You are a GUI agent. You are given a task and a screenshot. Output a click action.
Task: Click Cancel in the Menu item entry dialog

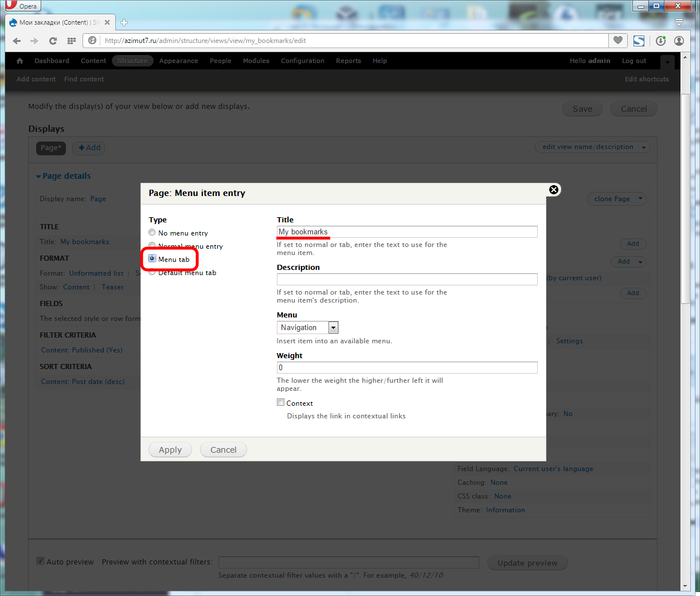(224, 450)
